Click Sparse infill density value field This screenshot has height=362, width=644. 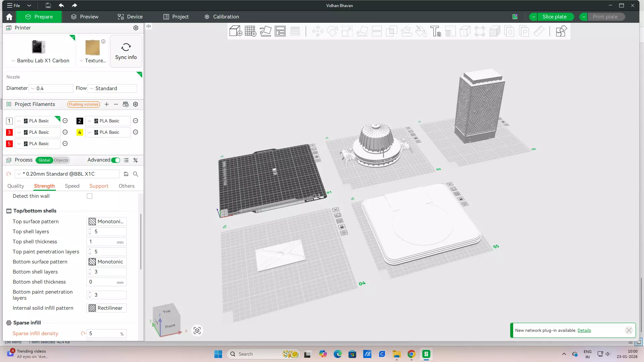pos(107,334)
